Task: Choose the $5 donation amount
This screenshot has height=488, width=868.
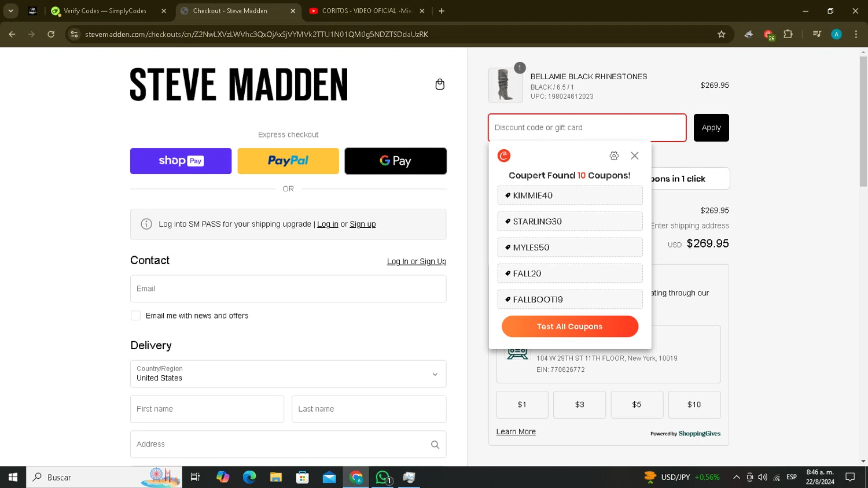Action: [x=637, y=405]
